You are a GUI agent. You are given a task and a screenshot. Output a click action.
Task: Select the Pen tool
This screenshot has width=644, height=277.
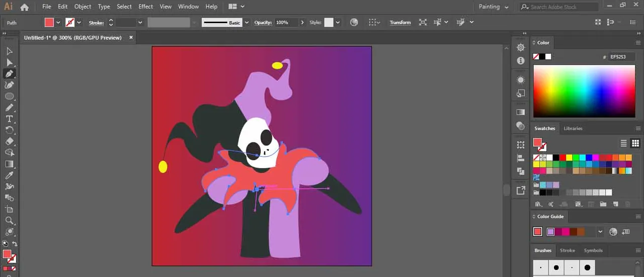(9, 73)
